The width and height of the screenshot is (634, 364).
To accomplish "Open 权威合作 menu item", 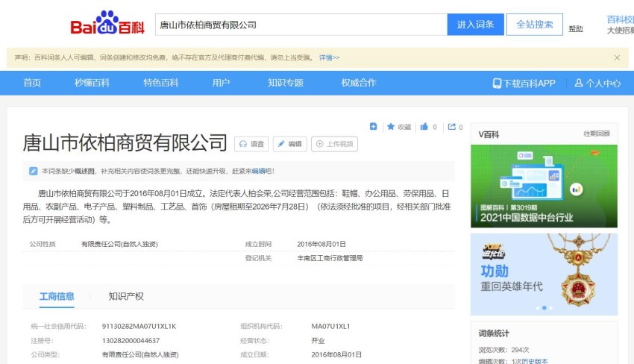I will click(359, 83).
